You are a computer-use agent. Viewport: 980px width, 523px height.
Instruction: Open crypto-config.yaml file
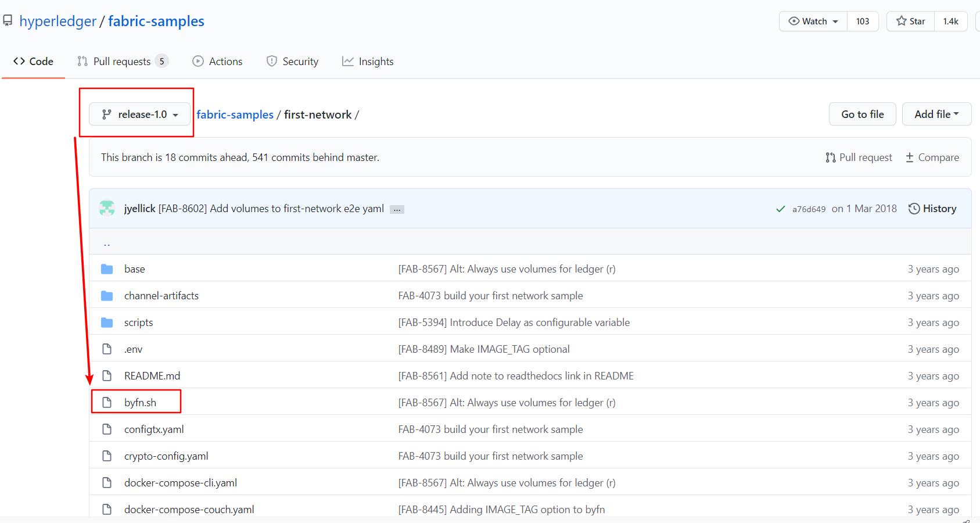point(166,456)
